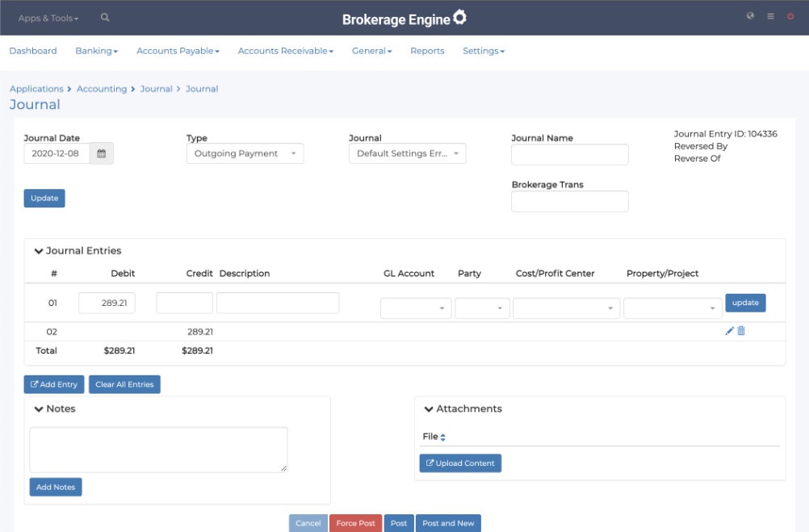Open the Cost/Profit Center dropdown

pyautogui.click(x=567, y=308)
